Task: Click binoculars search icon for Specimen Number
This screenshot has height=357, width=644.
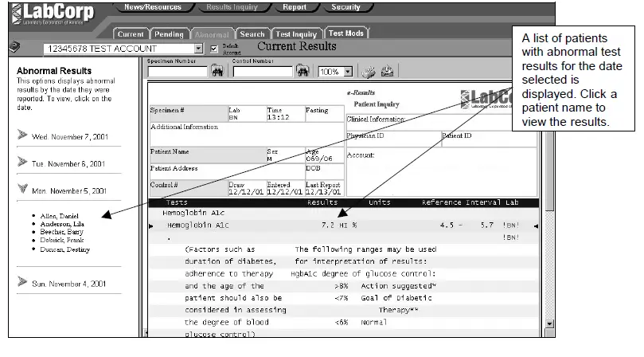Action: [217, 71]
